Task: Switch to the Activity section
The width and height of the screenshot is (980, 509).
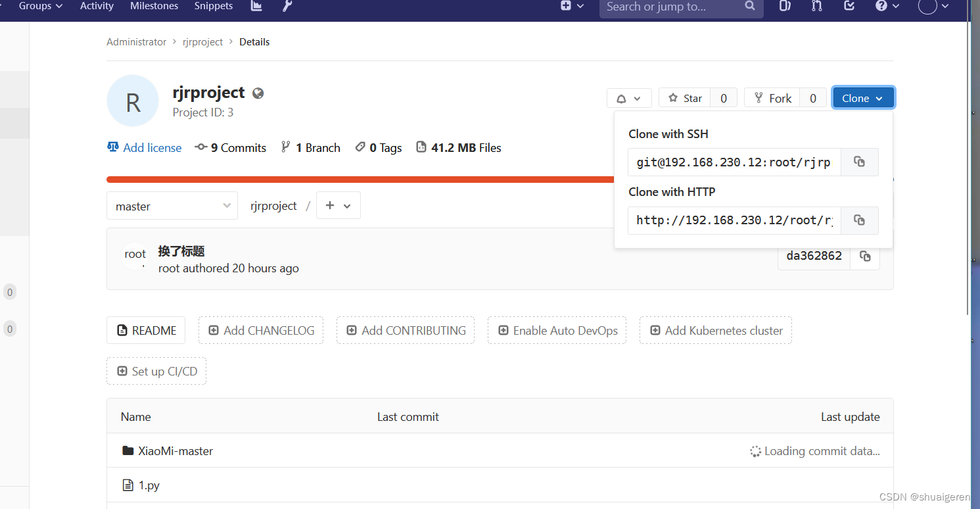Action: [97, 7]
